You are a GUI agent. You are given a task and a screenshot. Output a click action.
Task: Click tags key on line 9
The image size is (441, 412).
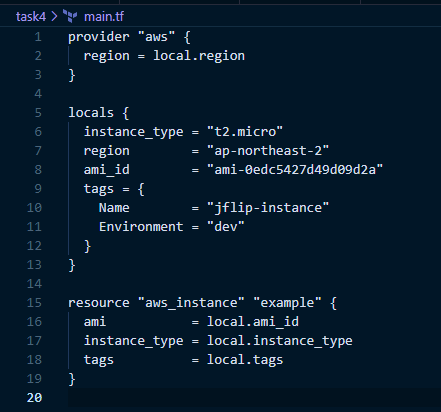click(x=99, y=189)
